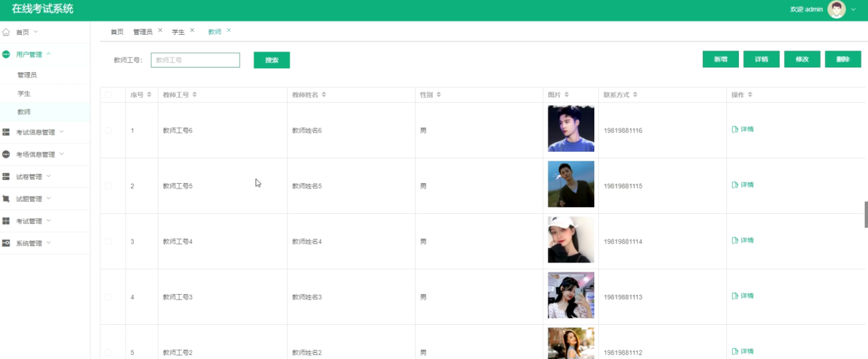Click the photo of 教师姓名6
This screenshot has width=868, height=359.
tap(571, 129)
